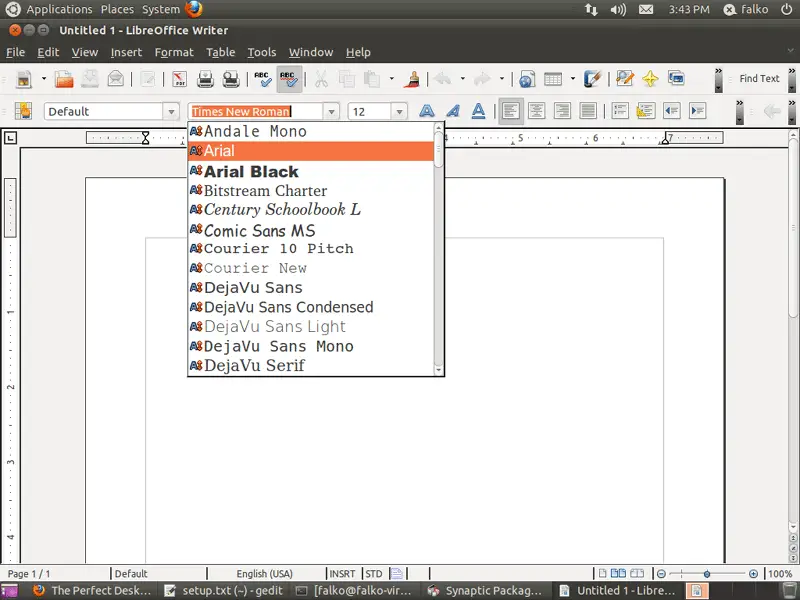Expand hidden Standard toolbar buttons chevron

pyautogui.click(x=718, y=79)
